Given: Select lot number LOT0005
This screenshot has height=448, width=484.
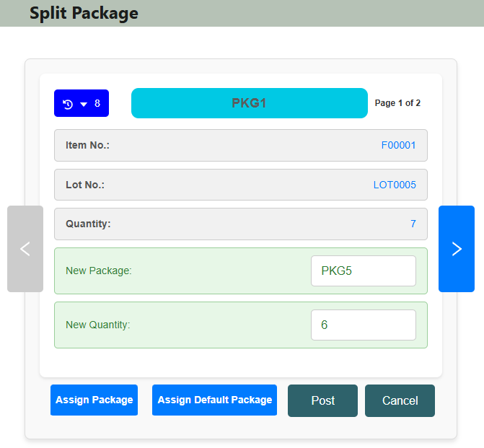Looking at the screenshot, I should point(395,185).
